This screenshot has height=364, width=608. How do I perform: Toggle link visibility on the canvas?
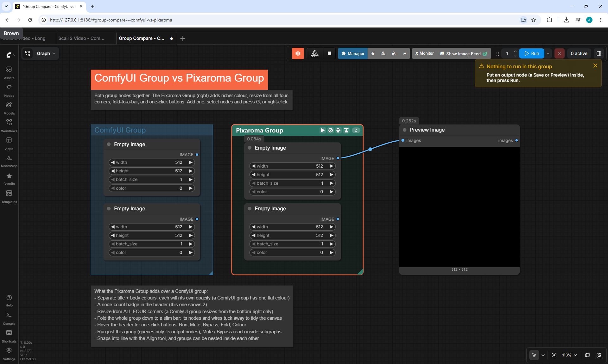pyautogui.click(x=599, y=355)
